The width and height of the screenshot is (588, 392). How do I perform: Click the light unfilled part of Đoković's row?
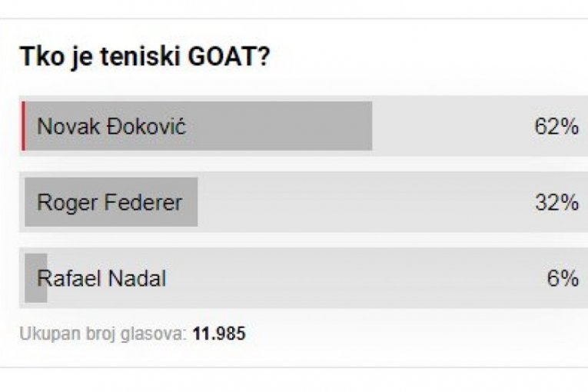click(446, 126)
